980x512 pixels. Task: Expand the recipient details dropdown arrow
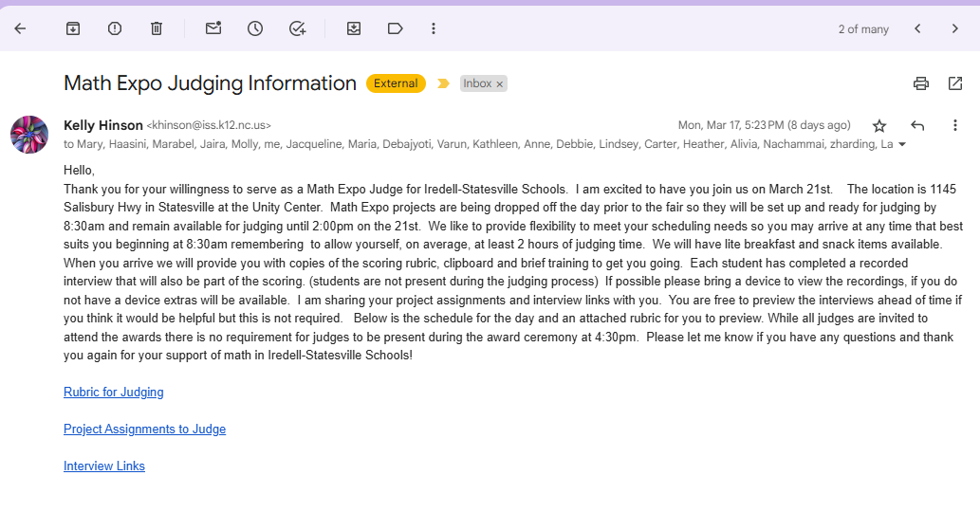pos(901,145)
